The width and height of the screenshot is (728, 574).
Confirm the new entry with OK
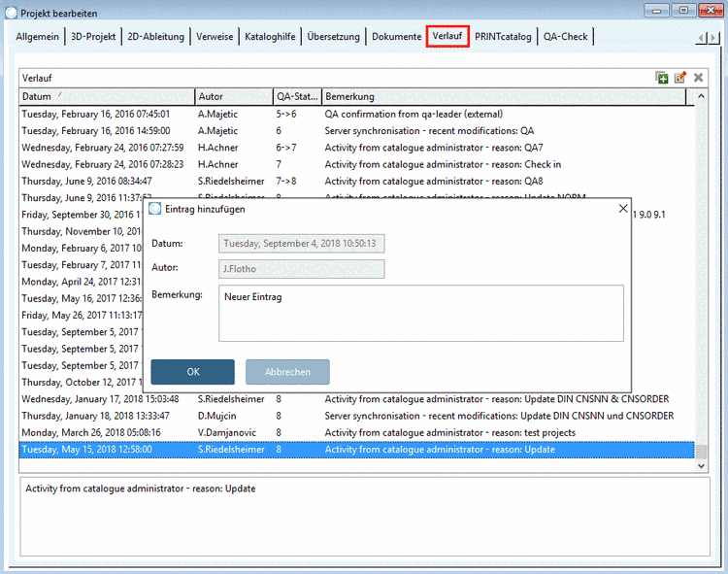point(193,372)
